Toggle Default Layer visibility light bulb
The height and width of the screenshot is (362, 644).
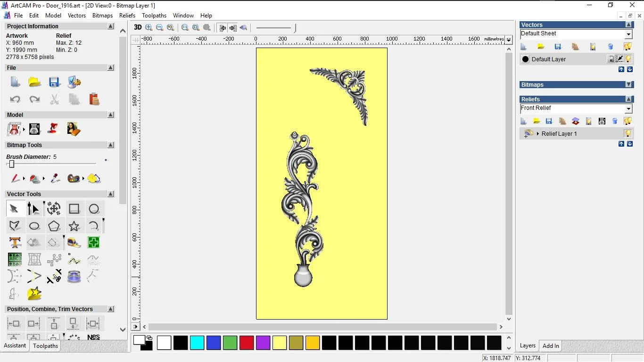coord(628,59)
